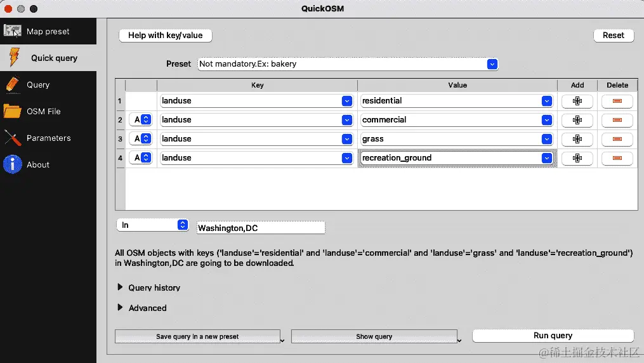Click the Washington,DC location field

pos(261,228)
